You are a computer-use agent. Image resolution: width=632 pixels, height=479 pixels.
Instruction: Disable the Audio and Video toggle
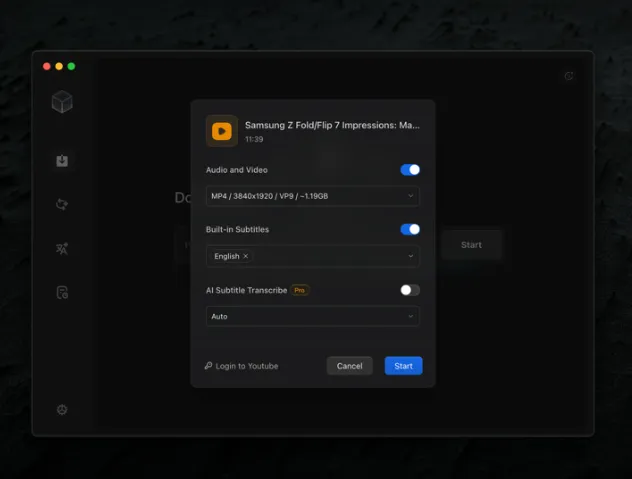click(x=410, y=170)
